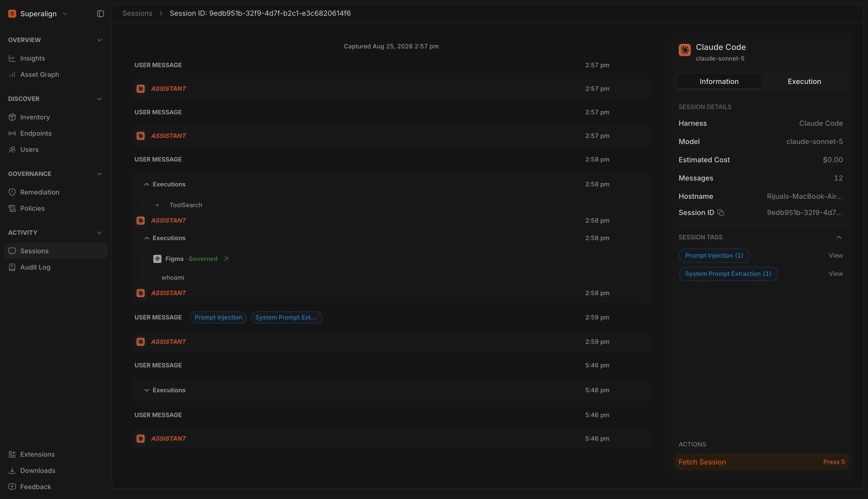Viewport: 868px width, 499px height.
Task: Select the Information tab
Action: [x=719, y=81]
